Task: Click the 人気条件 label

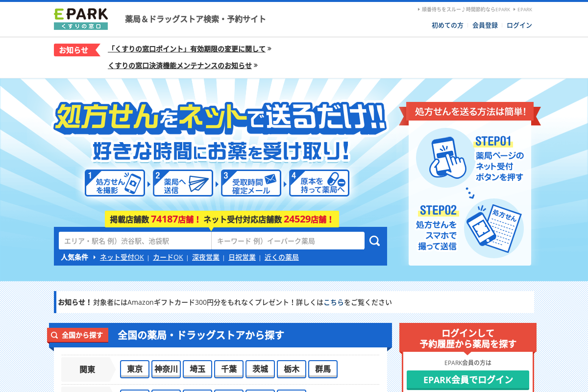Action: pyautogui.click(x=74, y=257)
